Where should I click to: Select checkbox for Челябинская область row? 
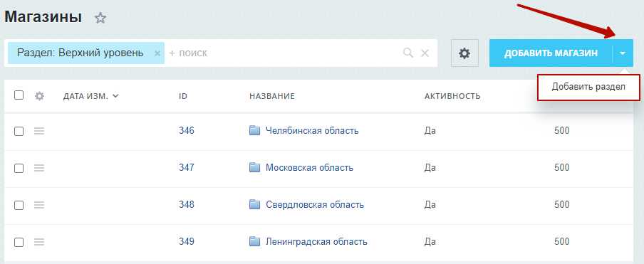pos(19,131)
